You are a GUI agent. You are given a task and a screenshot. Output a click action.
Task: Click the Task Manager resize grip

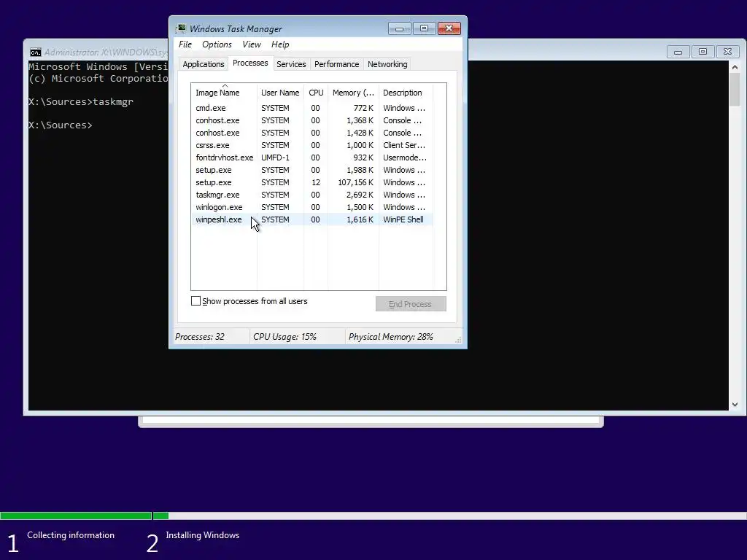[x=458, y=340]
